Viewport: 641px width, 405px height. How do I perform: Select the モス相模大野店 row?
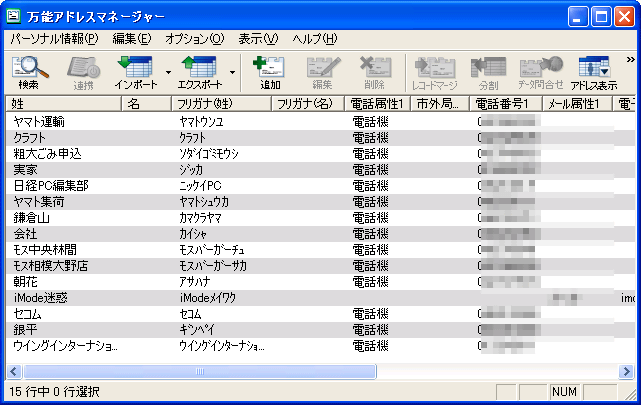pos(320,266)
